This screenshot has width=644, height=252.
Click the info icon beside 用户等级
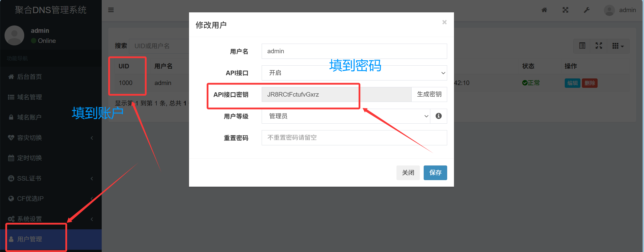tap(439, 116)
